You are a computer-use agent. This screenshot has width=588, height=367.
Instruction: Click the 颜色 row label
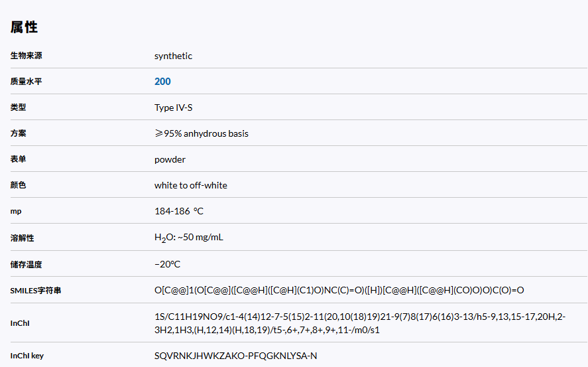18,185
